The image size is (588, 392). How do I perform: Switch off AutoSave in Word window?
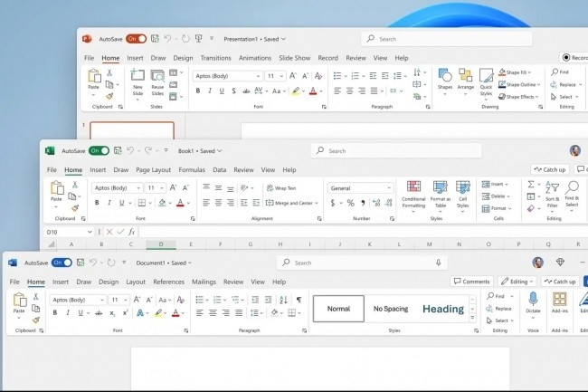click(x=62, y=263)
